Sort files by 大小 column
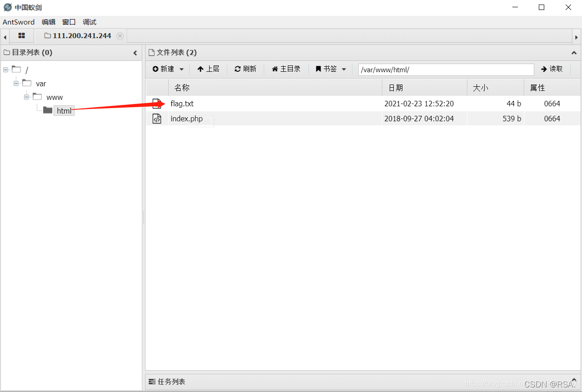The image size is (582, 392). pos(496,88)
